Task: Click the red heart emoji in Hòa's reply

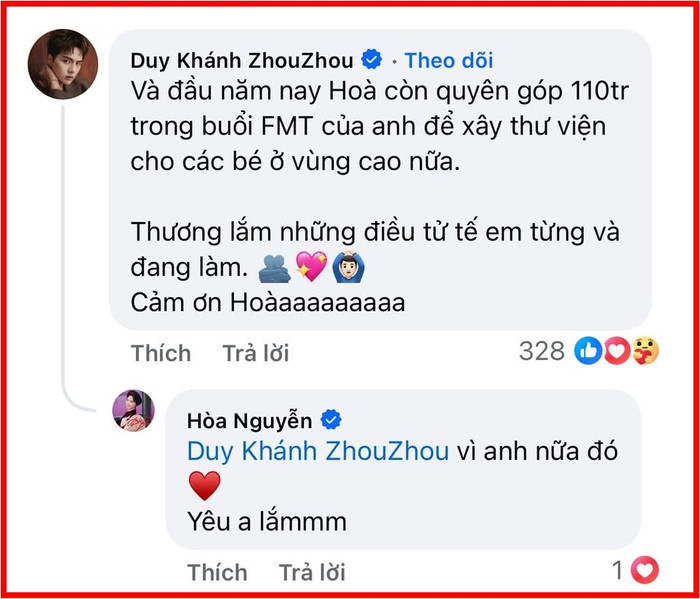Action: [204, 485]
